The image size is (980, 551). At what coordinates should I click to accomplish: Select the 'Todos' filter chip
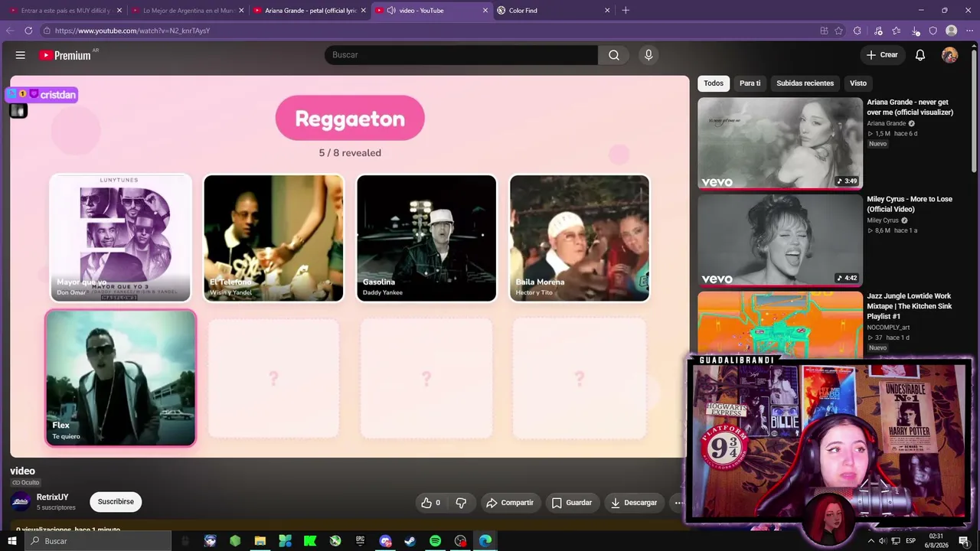pos(714,83)
